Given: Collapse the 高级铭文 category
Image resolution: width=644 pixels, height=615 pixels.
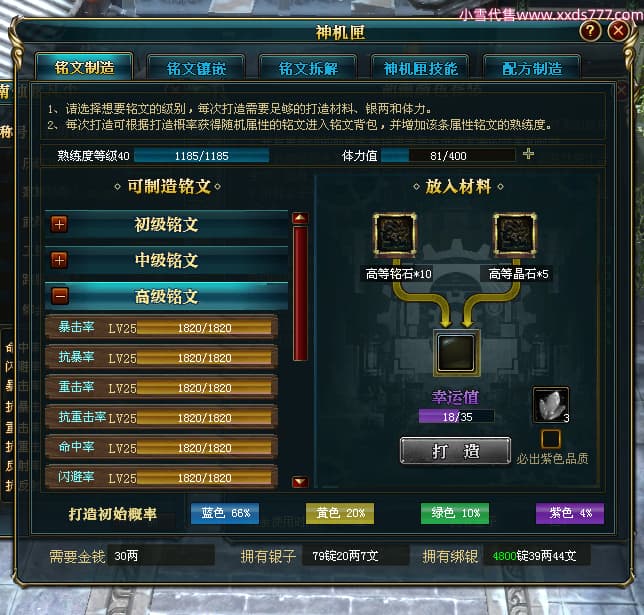Looking at the screenshot, I should pos(60,296).
